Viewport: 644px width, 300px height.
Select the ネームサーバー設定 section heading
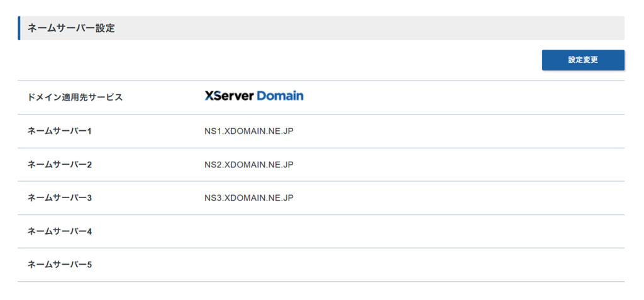coord(71,28)
